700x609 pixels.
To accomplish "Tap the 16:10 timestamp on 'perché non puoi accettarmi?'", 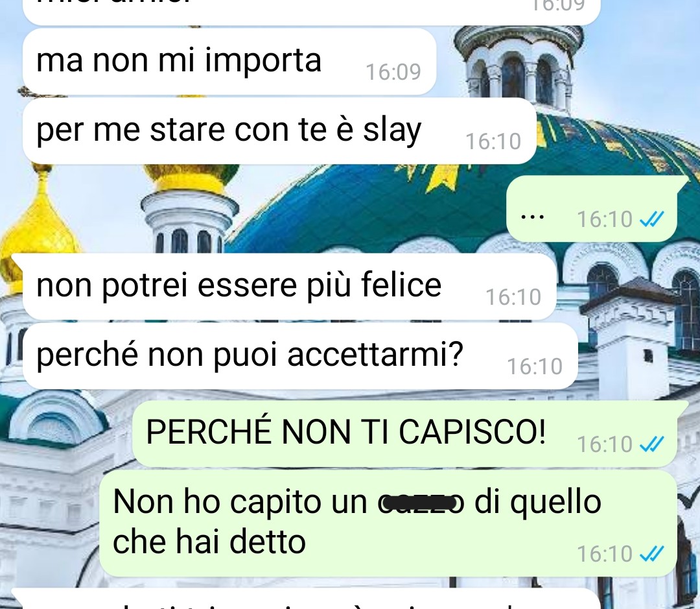I will click(535, 367).
